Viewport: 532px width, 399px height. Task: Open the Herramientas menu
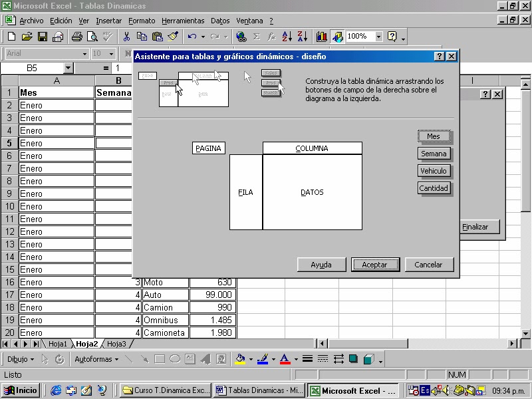tap(183, 21)
